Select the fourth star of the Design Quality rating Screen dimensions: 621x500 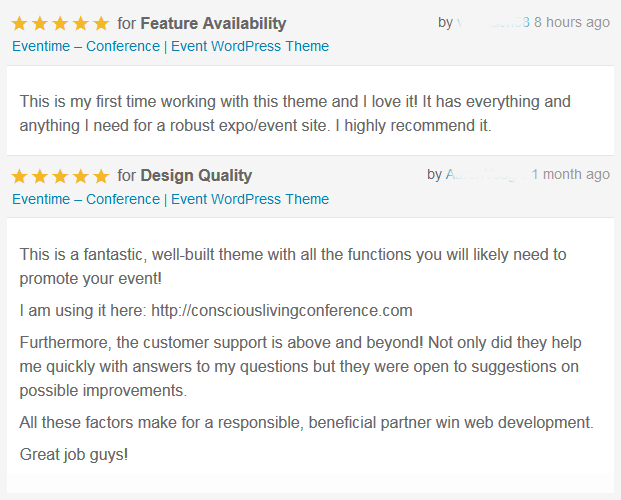81,176
